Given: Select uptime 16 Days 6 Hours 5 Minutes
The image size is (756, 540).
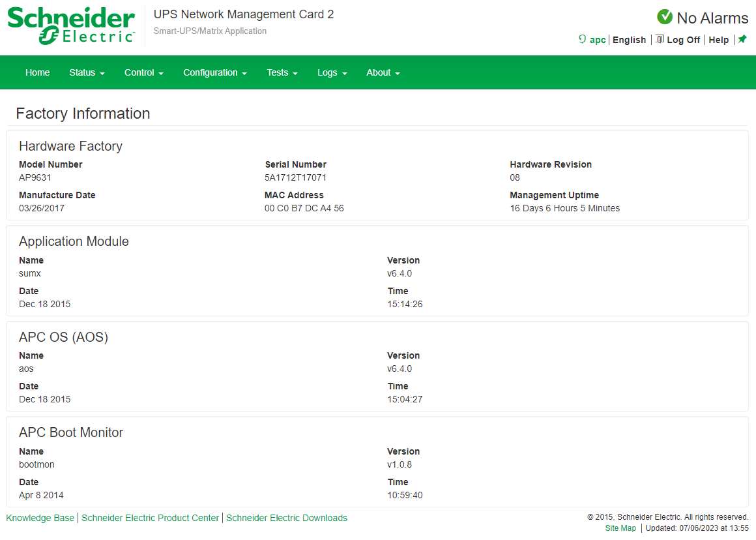Looking at the screenshot, I should pyautogui.click(x=564, y=209).
